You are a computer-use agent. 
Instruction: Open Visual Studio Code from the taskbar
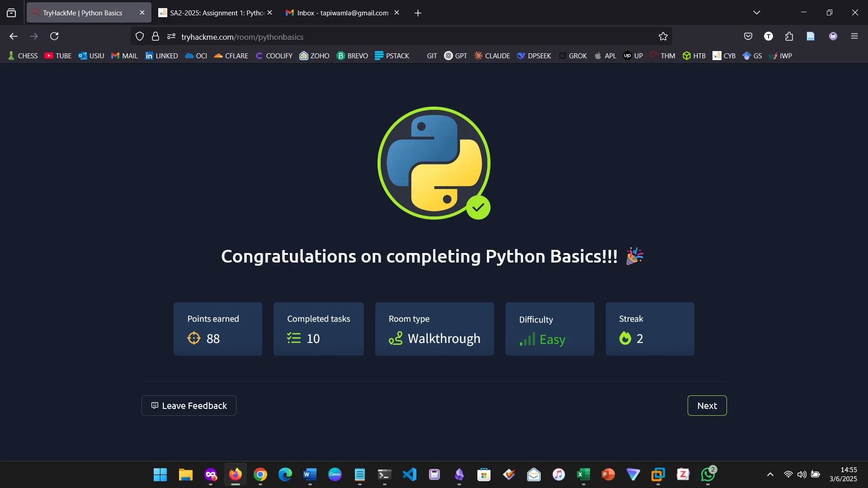(x=409, y=474)
